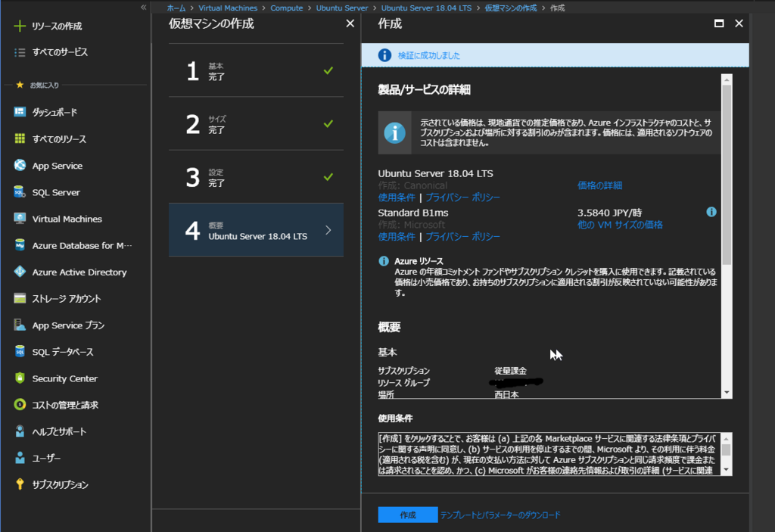
Task: Click Compute in the breadcrumb
Action: 287,8
